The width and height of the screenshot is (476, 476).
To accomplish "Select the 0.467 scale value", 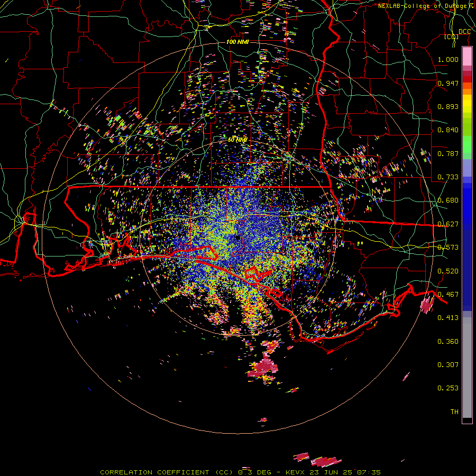I will coord(448,295).
